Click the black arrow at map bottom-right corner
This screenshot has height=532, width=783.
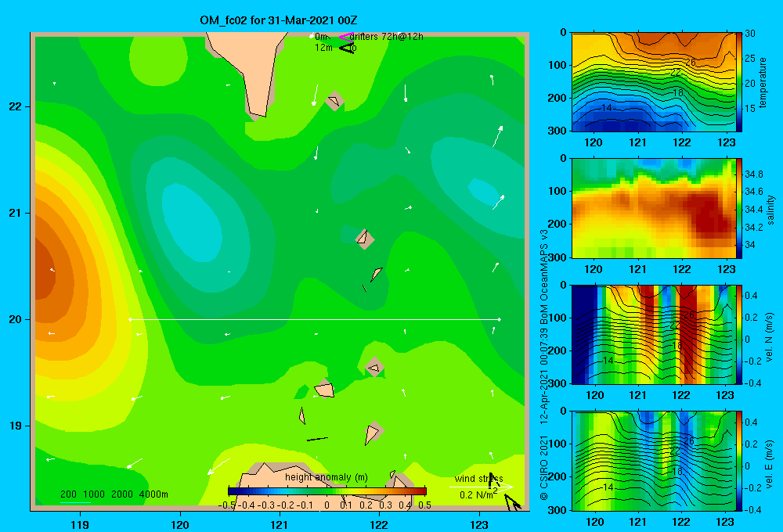point(513,502)
